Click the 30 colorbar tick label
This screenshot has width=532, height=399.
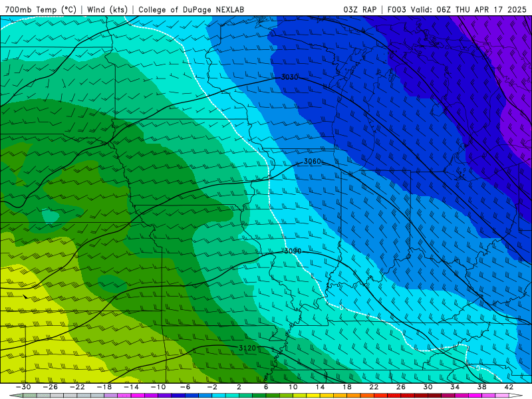pyautogui.click(x=428, y=387)
